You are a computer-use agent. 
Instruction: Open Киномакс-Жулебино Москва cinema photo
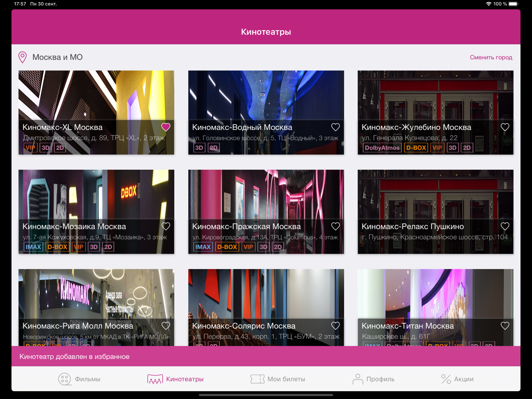point(435,95)
